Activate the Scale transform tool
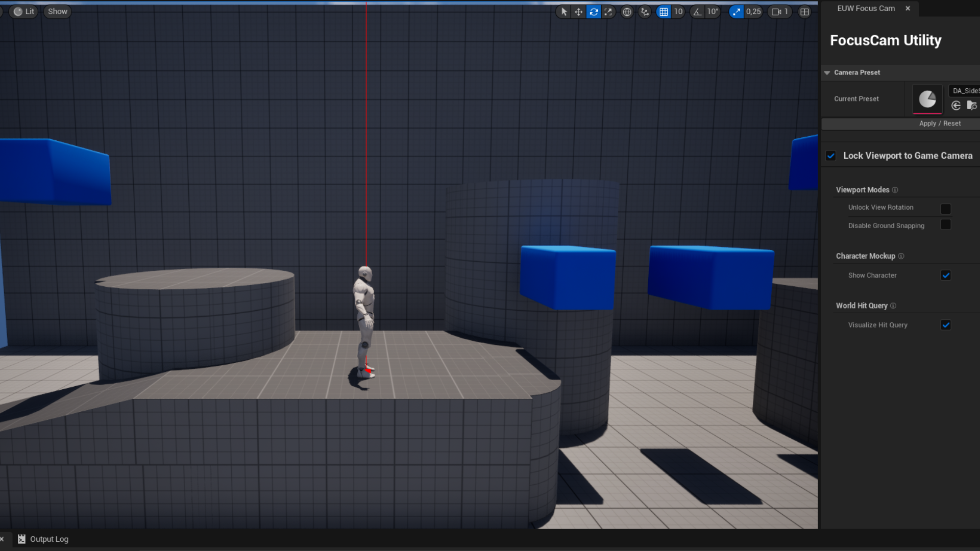980x551 pixels. point(608,12)
